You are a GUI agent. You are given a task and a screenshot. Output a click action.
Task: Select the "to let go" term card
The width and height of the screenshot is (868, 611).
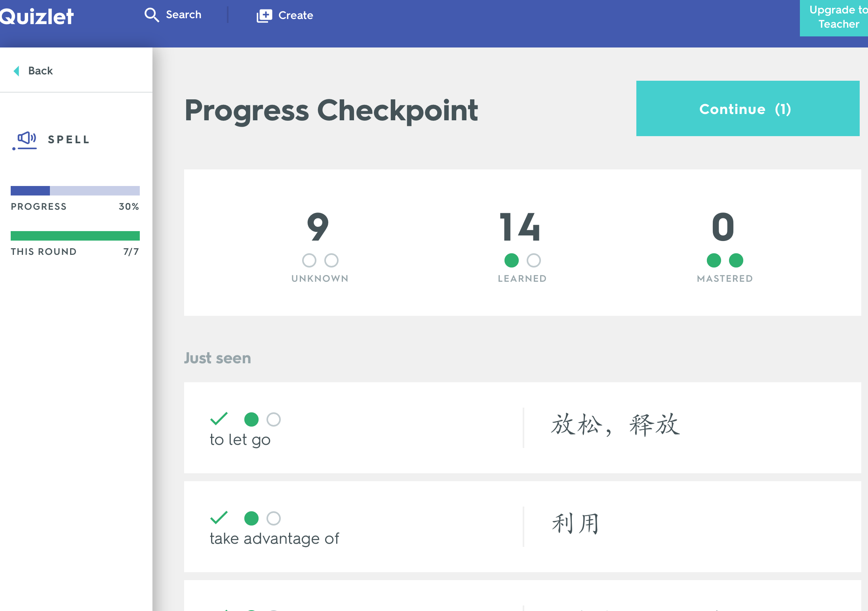[523, 428]
